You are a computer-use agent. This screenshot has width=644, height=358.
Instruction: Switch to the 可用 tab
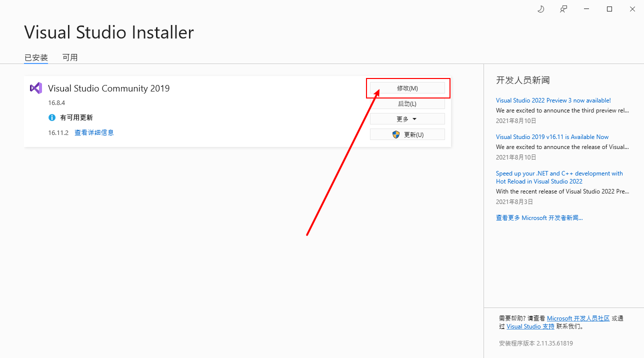click(x=70, y=57)
